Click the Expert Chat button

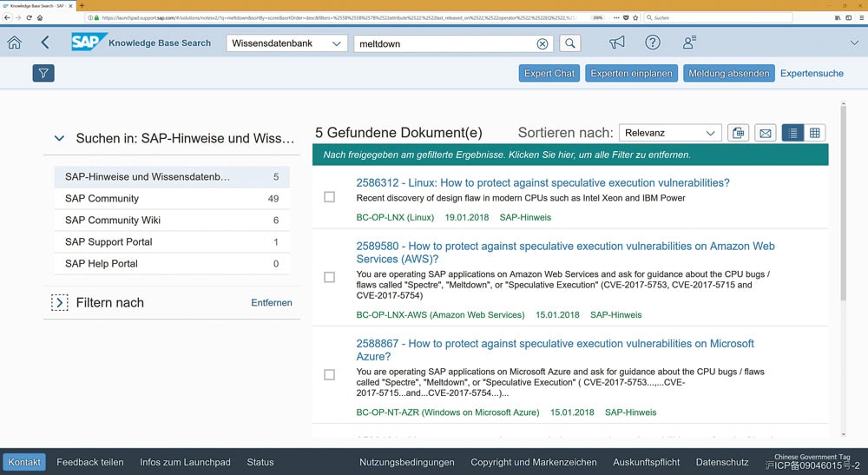tap(549, 73)
